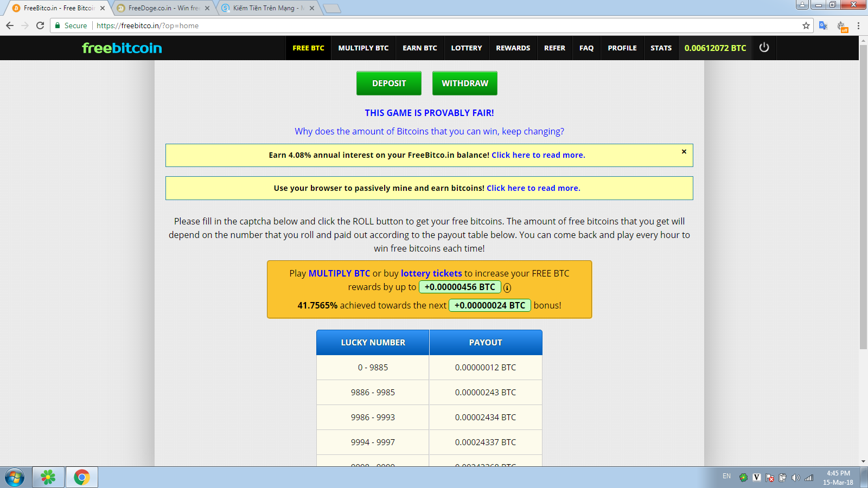Click the browser Back arrow
The image size is (868, 488).
[10, 25]
